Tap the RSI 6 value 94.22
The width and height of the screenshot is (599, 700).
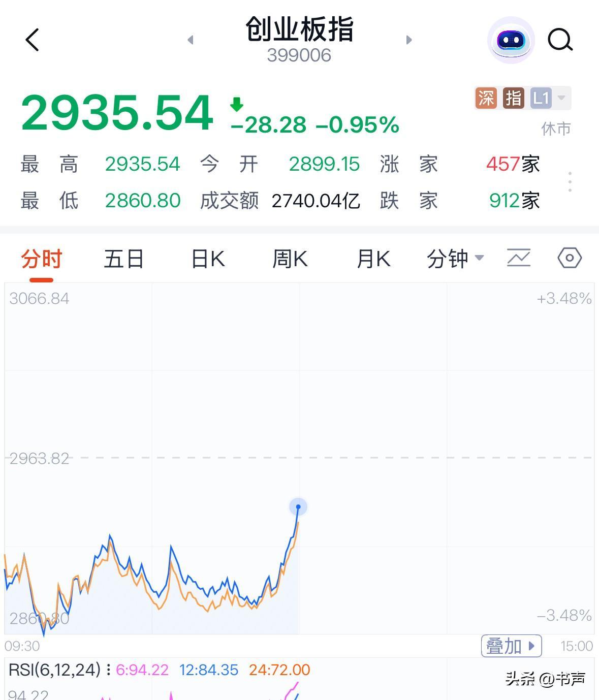pos(142,670)
